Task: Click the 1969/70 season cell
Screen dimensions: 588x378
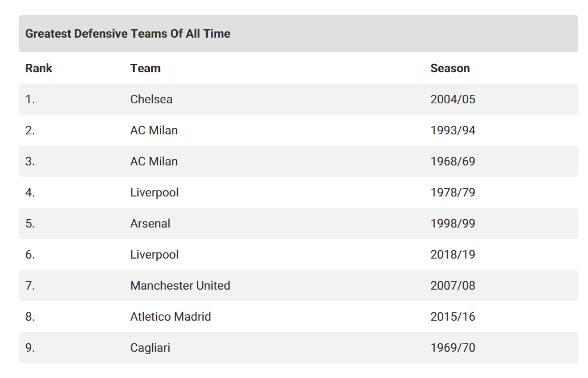Action: click(x=452, y=348)
